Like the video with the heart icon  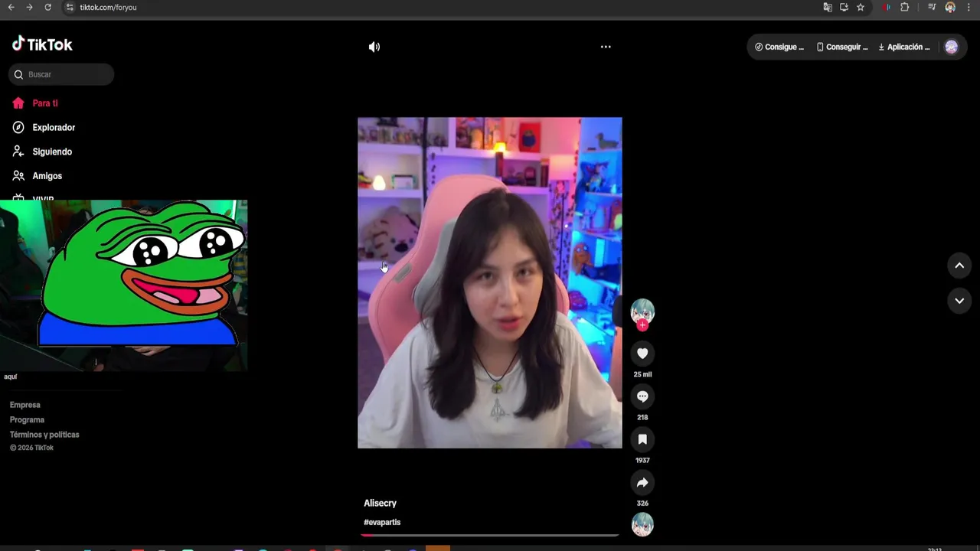642,353
